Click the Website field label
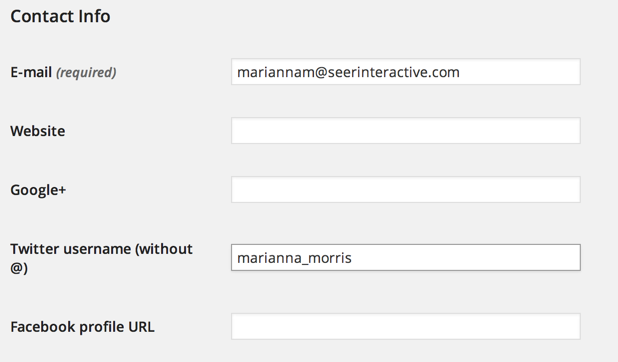Image resolution: width=618 pixels, height=362 pixels. [x=38, y=131]
